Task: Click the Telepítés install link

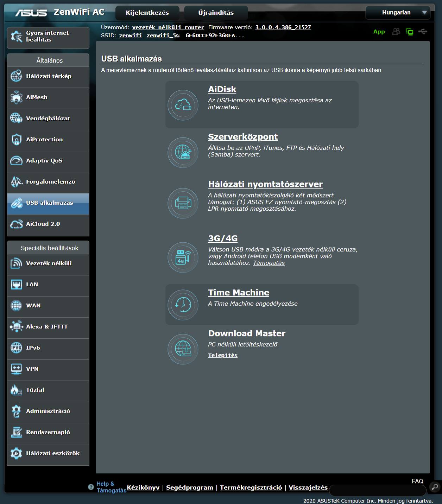Action: [223, 355]
